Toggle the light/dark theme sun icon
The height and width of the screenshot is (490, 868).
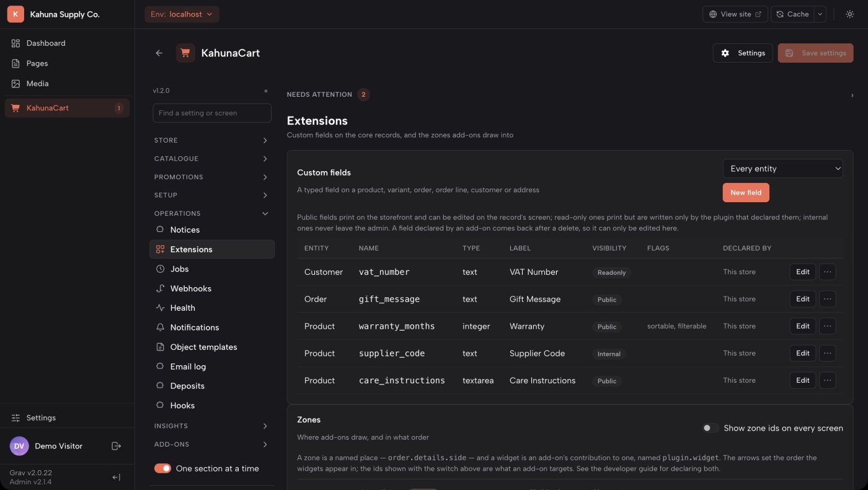(849, 14)
